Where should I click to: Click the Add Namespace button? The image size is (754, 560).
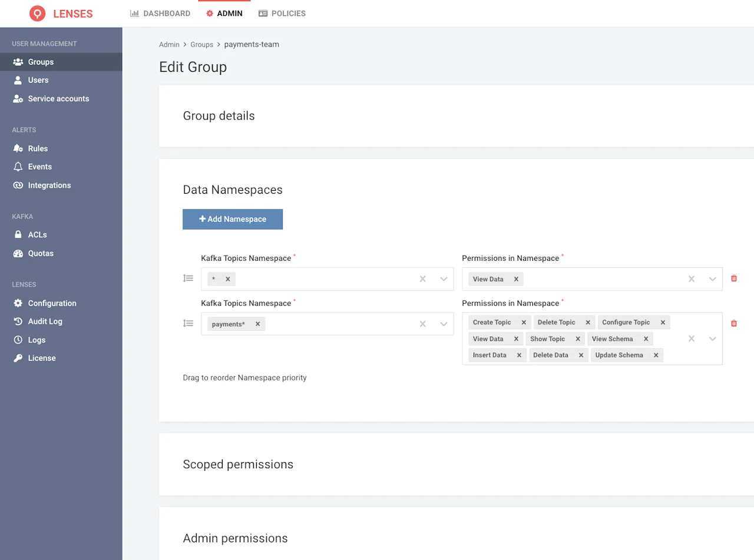[x=232, y=218]
